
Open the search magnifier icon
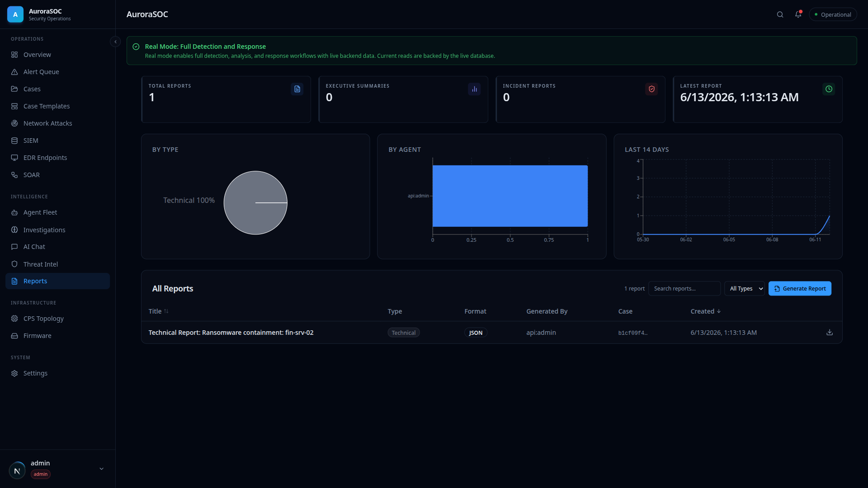[780, 14]
